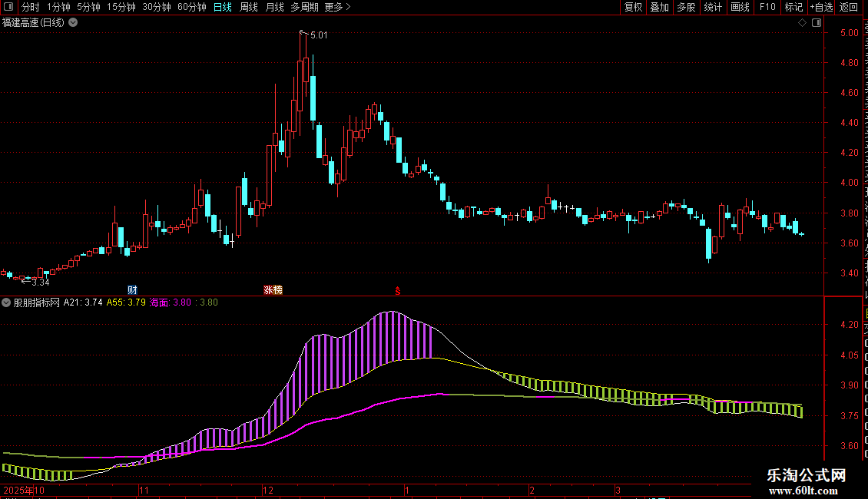Select the 15分钟 period tab
The height and width of the screenshot is (499, 868).
point(121,7)
